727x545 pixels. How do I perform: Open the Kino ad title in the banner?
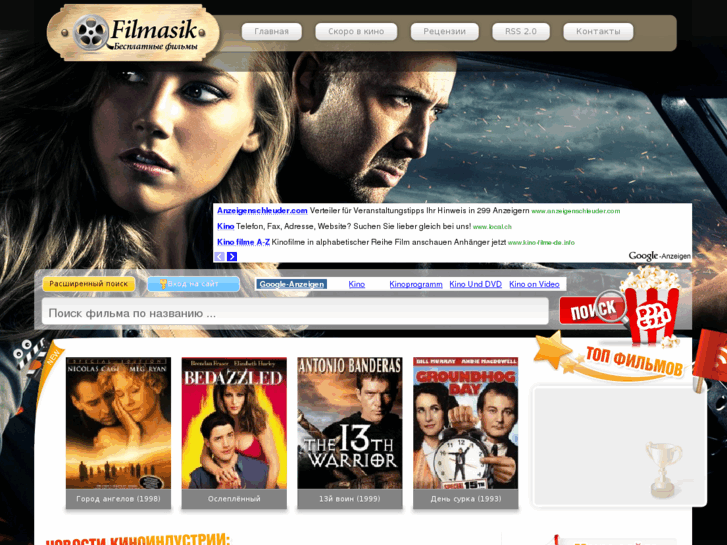(225, 226)
